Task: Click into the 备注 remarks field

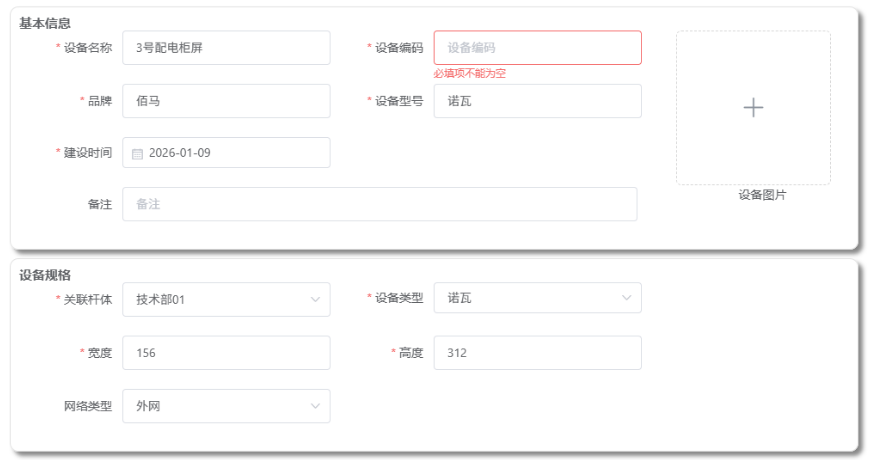Action: point(379,204)
